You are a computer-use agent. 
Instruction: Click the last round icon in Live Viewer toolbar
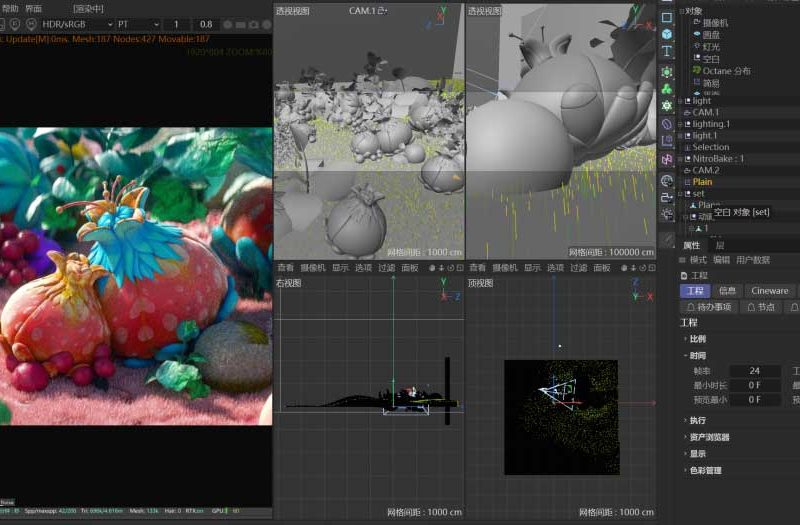pos(266,24)
